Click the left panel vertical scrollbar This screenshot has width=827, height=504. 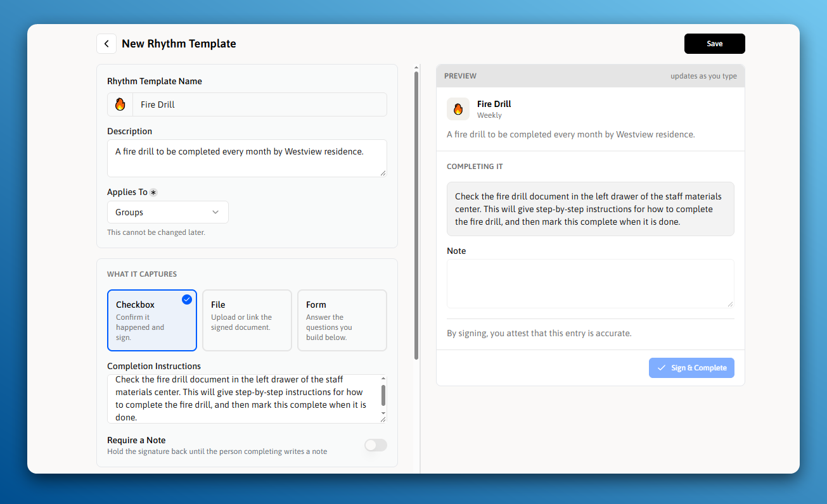point(416,215)
